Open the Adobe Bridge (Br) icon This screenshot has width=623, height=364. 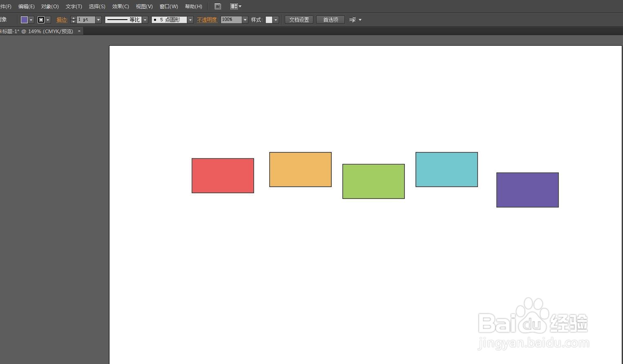[x=218, y=7]
